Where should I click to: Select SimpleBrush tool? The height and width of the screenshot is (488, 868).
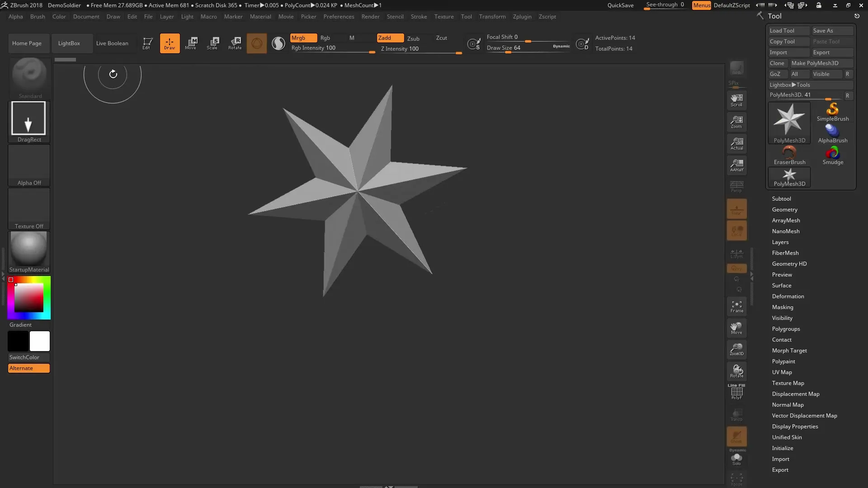pos(833,112)
